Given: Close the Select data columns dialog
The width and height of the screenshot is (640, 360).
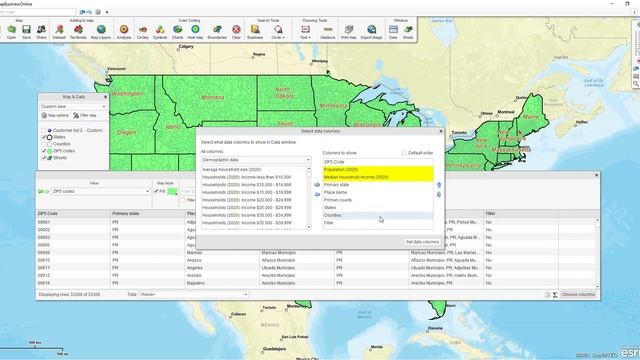Looking at the screenshot, I should pos(440,131).
